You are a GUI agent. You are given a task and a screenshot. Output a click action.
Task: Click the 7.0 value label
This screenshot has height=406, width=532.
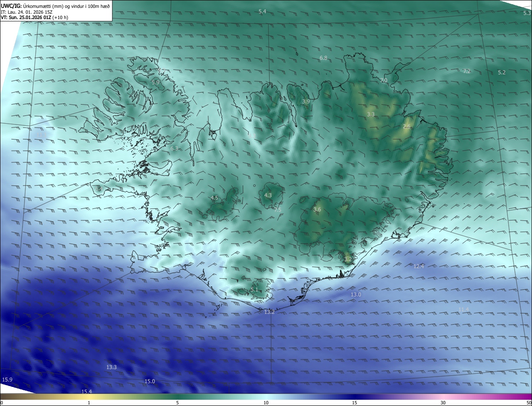click(x=384, y=81)
